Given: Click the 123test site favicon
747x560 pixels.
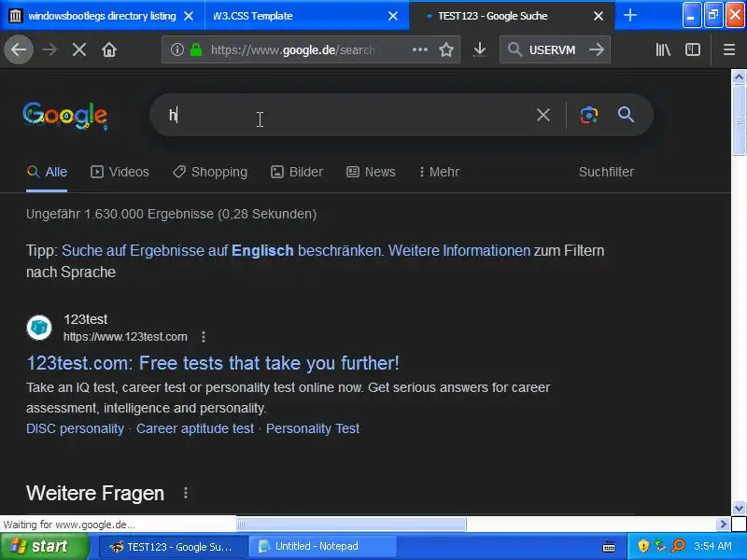Looking at the screenshot, I should (39, 328).
